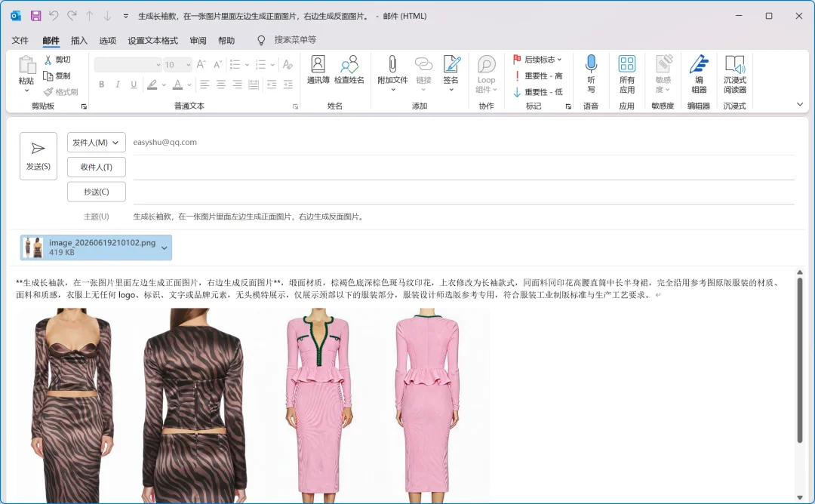Open the 设置文本格式 tab

[152, 41]
